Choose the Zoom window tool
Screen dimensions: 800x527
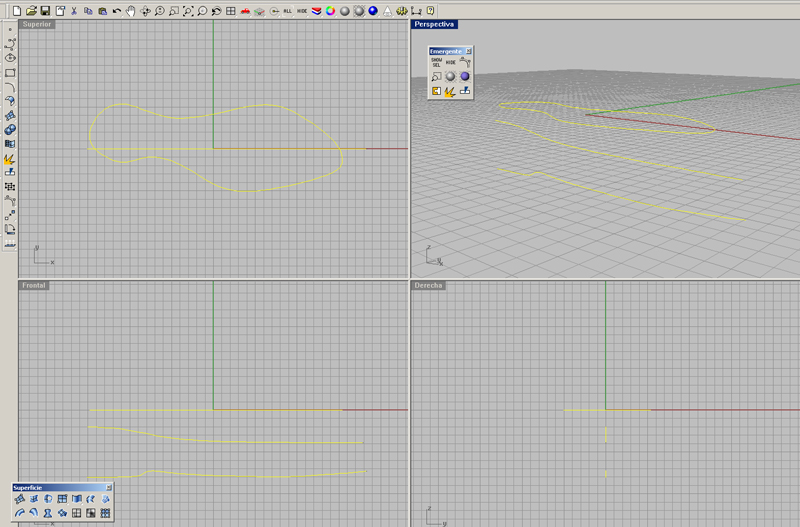point(174,11)
